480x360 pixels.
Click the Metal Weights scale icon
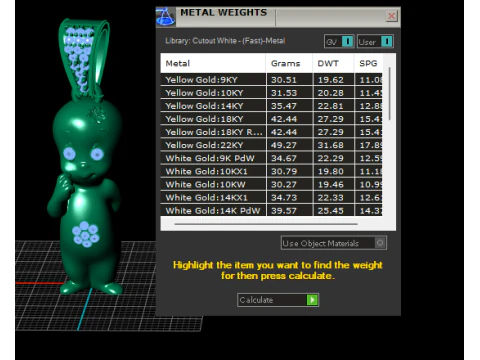point(165,17)
